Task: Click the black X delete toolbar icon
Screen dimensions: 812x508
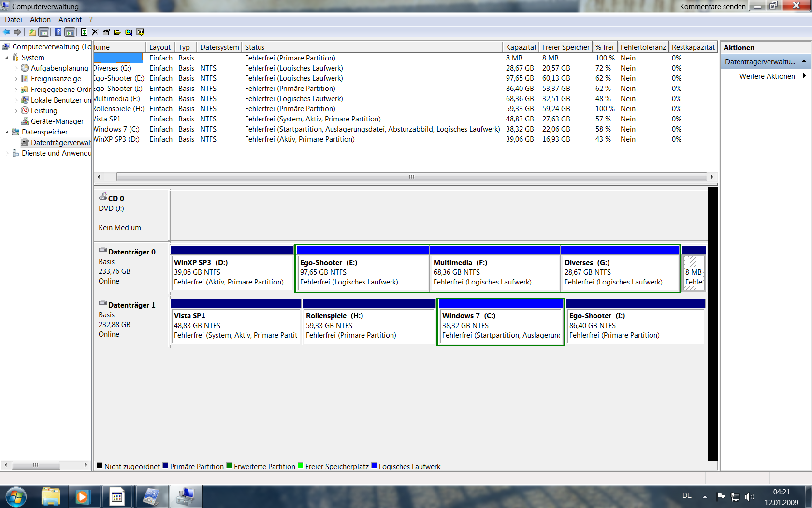Action: click(x=95, y=32)
